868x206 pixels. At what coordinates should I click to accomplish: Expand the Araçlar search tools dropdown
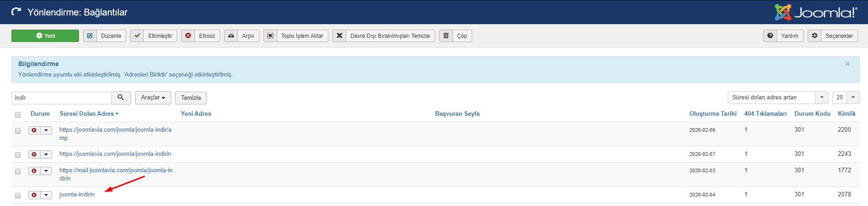coord(153,98)
